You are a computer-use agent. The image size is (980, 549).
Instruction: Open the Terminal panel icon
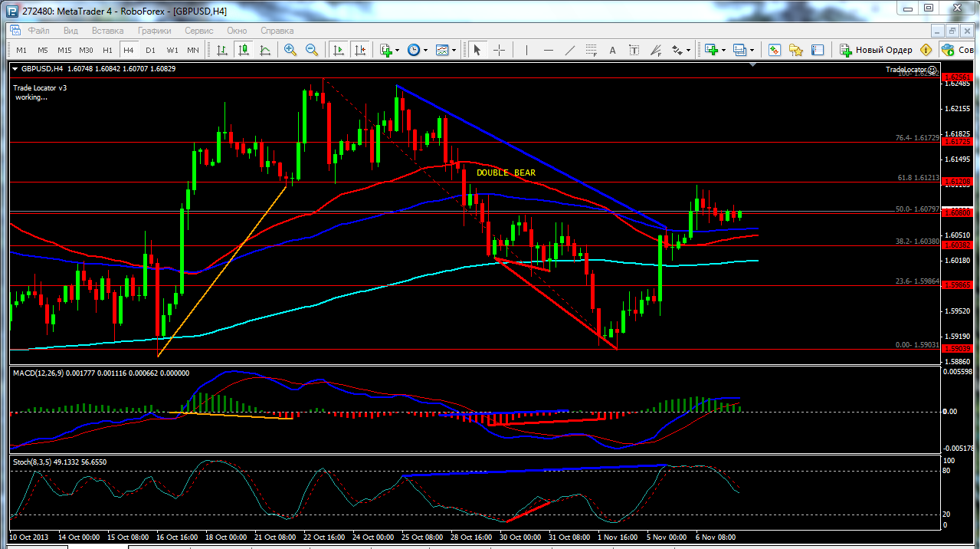pyautogui.click(x=818, y=50)
